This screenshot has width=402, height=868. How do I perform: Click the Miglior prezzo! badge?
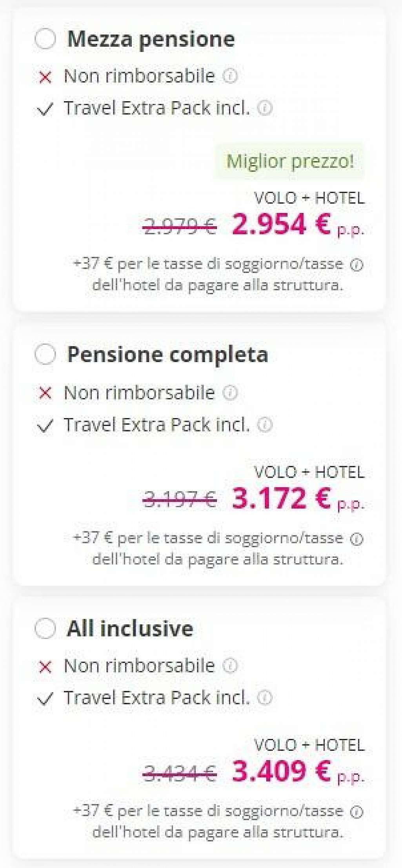coord(290,161)
